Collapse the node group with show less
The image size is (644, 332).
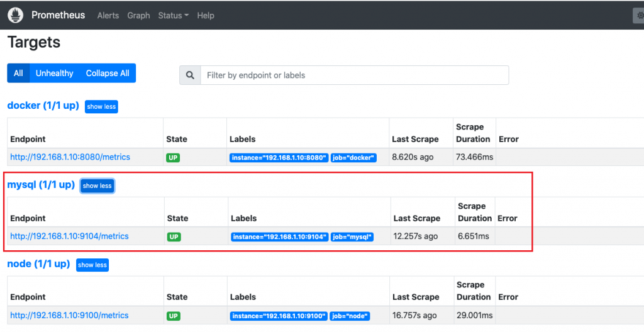click(x=92, y=265)
